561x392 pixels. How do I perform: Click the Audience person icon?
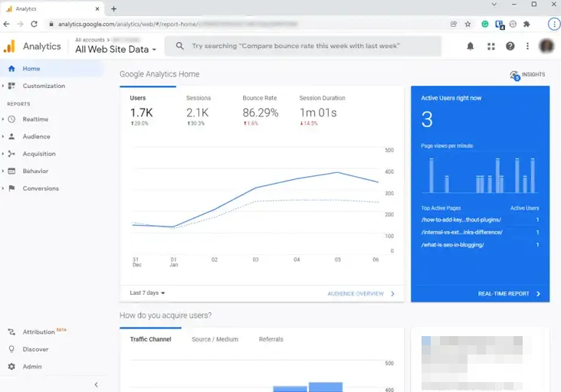point(11,136)
